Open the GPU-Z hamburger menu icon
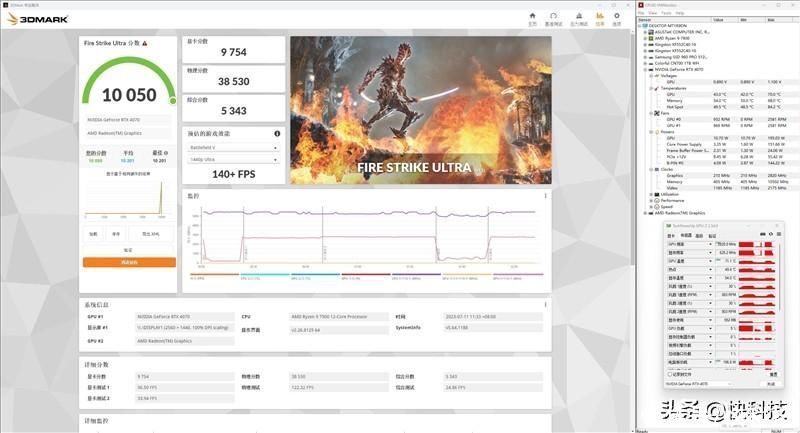 (779, 234)
